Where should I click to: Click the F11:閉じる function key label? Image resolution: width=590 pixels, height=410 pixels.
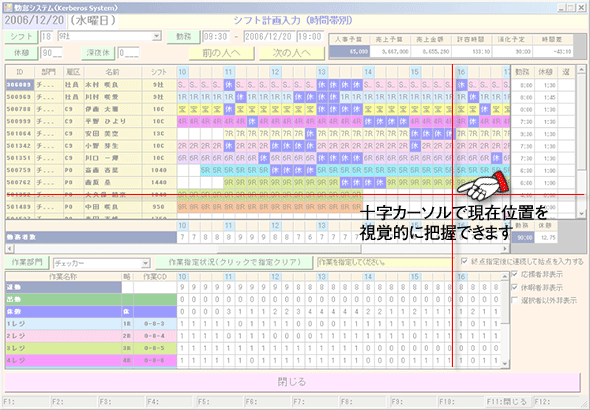click(x=507, y=402)
